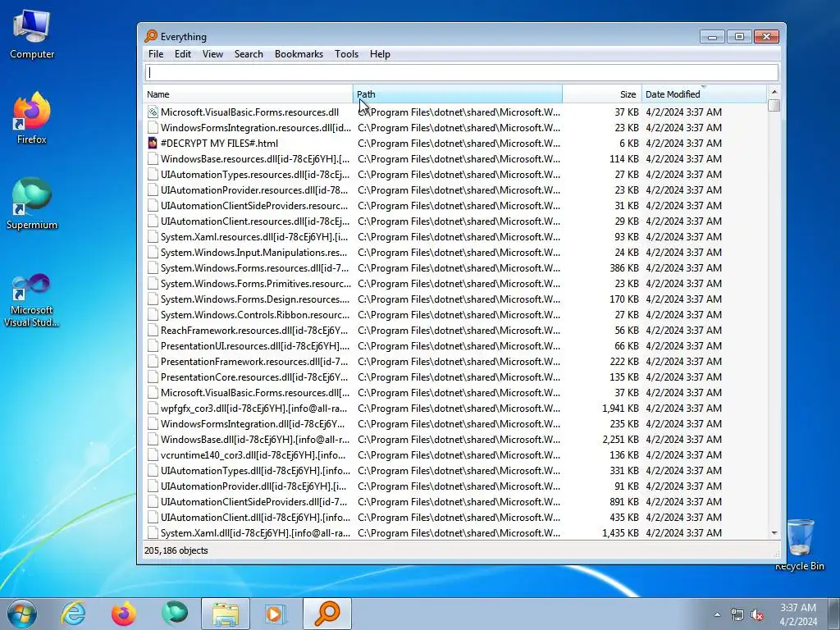Launch Firefox from the taskbar
Image resolution: width=840 pixels, height=630 pixels.
[x=124, y=614]
